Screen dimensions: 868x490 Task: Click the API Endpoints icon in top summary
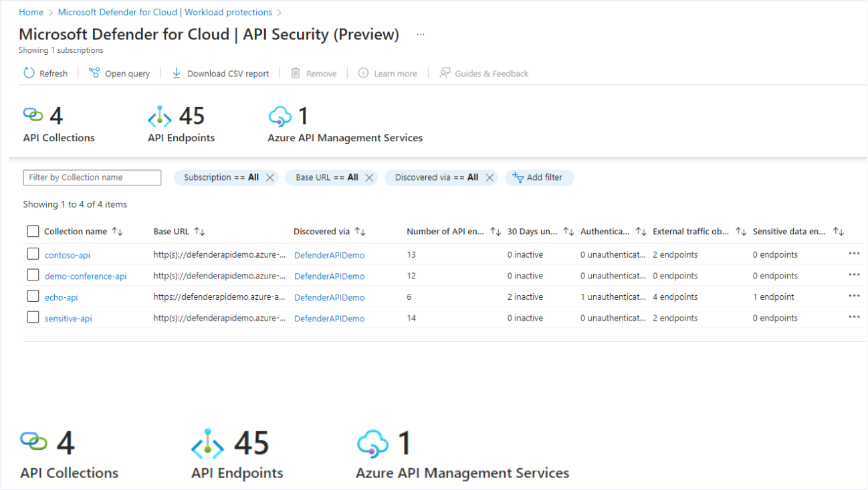click(x=160, y=116)
